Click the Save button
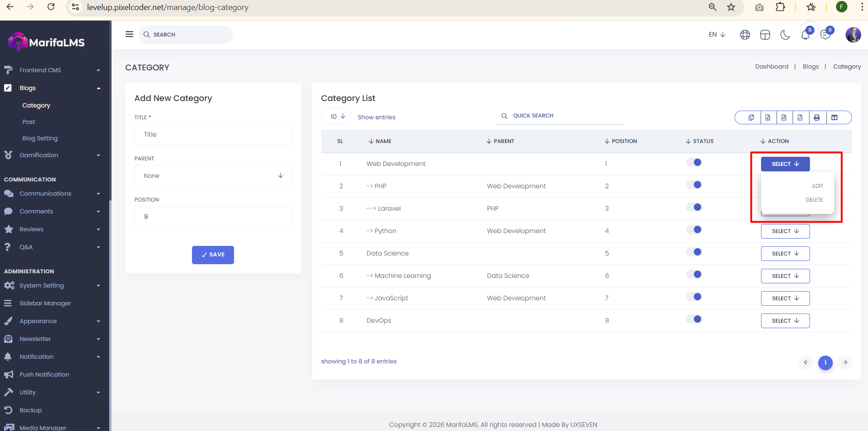Image resolution: width=868 pixels, height=431 pixels. tap(213, 255)
